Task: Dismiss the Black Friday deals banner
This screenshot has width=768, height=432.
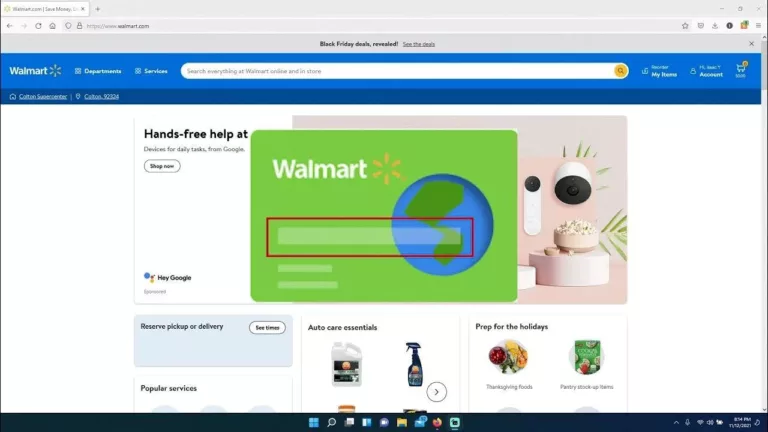Action: click(751, 44)
